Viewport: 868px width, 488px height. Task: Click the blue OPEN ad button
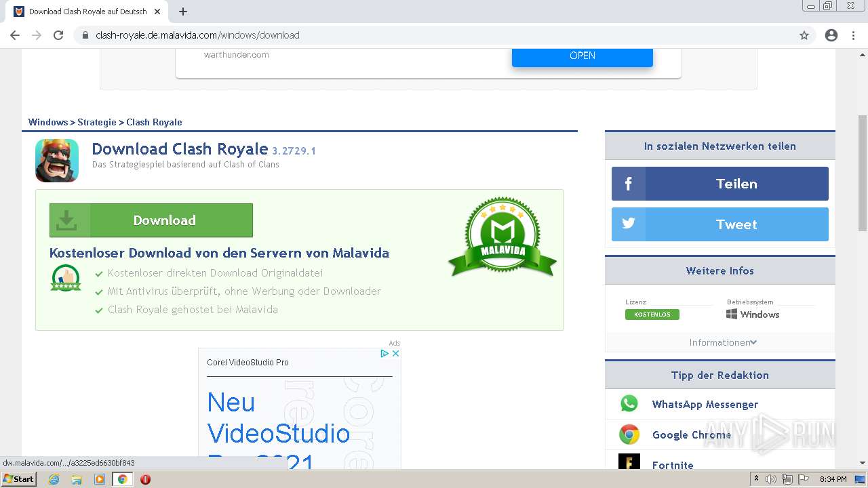pos(583,56)
